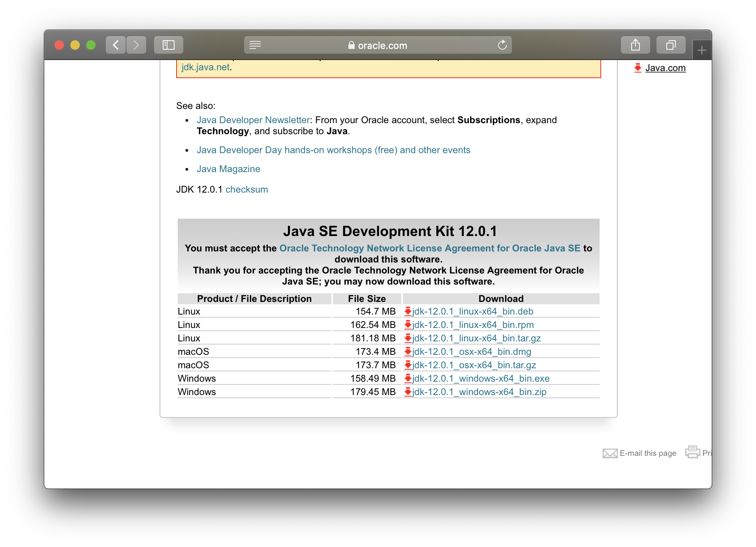This screenshot has height=547, width=756.
Task: Download jdk-12.0.1_windows-x64_bin.zip
Action: (479, 392)
